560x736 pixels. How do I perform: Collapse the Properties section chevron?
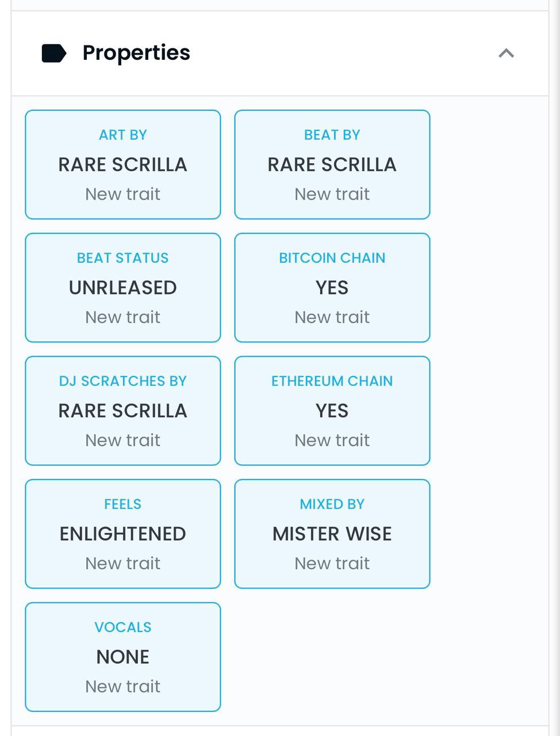click(506, 53)
